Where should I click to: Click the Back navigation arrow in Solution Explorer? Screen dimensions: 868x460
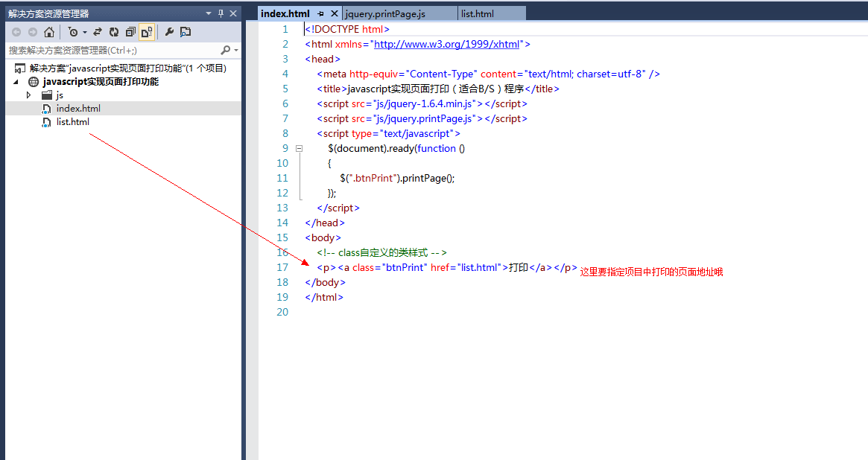coord(16,32)
